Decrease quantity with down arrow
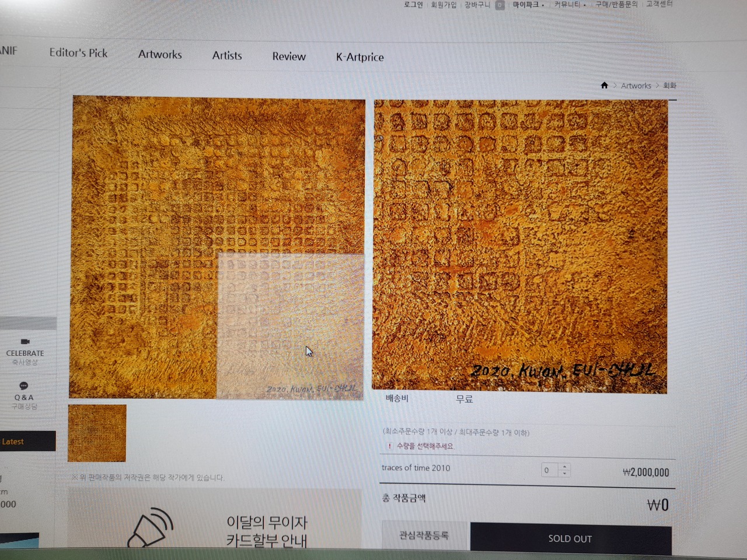This screenshot has width=747, height=560. [x=564, y=473]
